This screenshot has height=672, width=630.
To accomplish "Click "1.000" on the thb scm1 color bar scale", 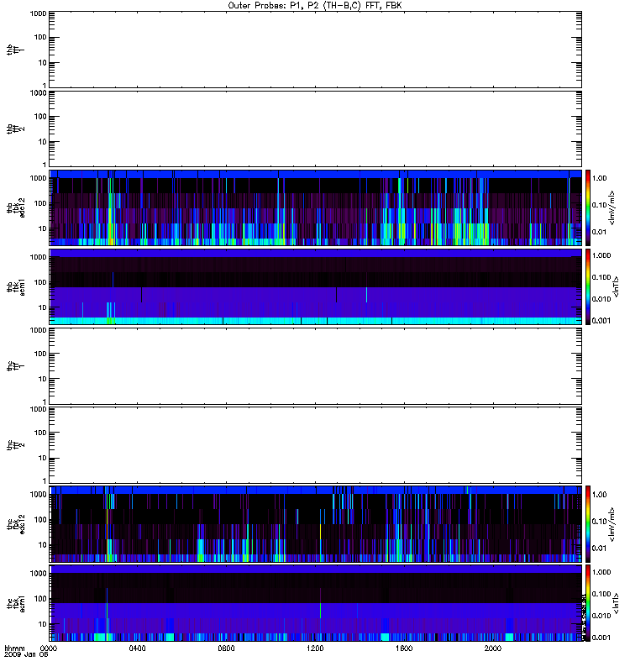I will [601, 255].
